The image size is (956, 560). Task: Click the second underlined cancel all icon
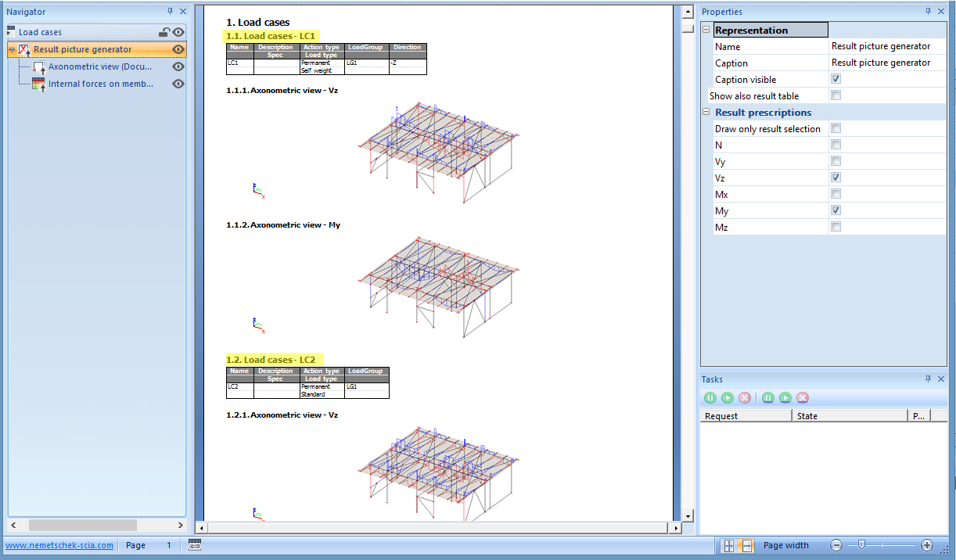[802, 398]
